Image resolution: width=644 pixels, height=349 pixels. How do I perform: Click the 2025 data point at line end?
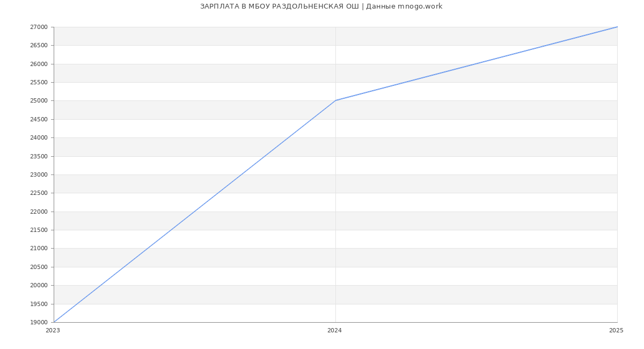617,27
